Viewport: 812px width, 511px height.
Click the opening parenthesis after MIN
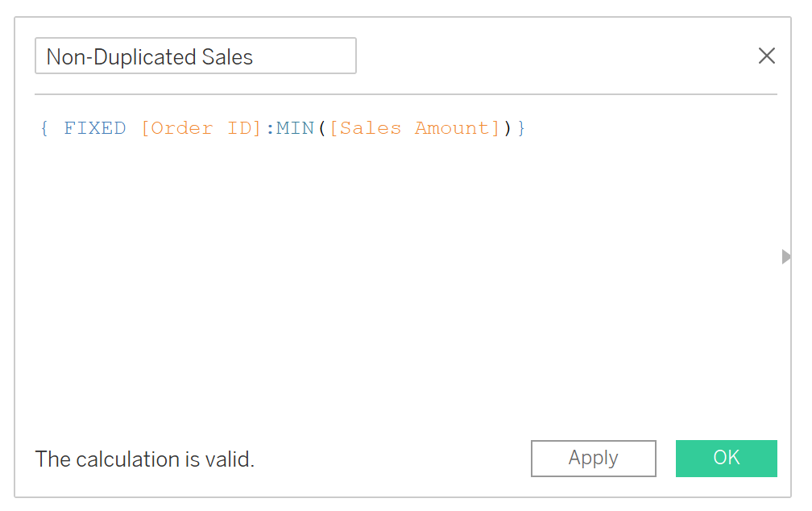(322, 128)
